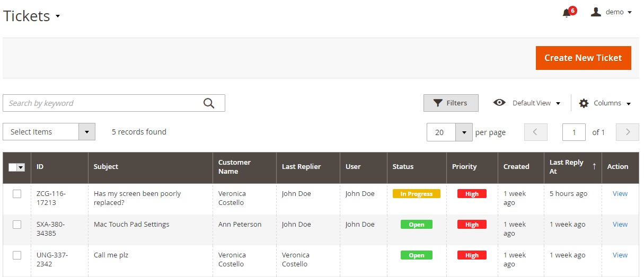Open the demo user account menu

click(612, 12)
